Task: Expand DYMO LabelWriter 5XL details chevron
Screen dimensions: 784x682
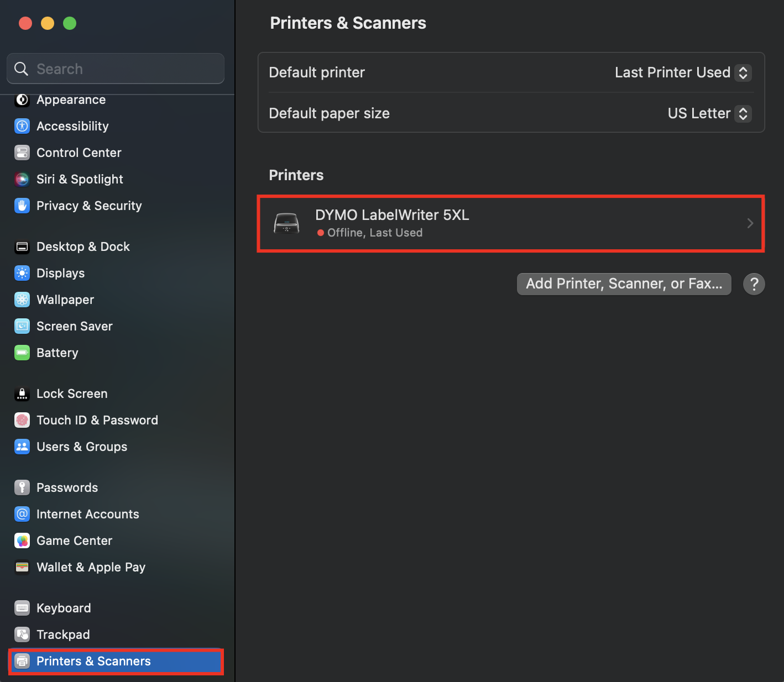Action: [750, 223]
